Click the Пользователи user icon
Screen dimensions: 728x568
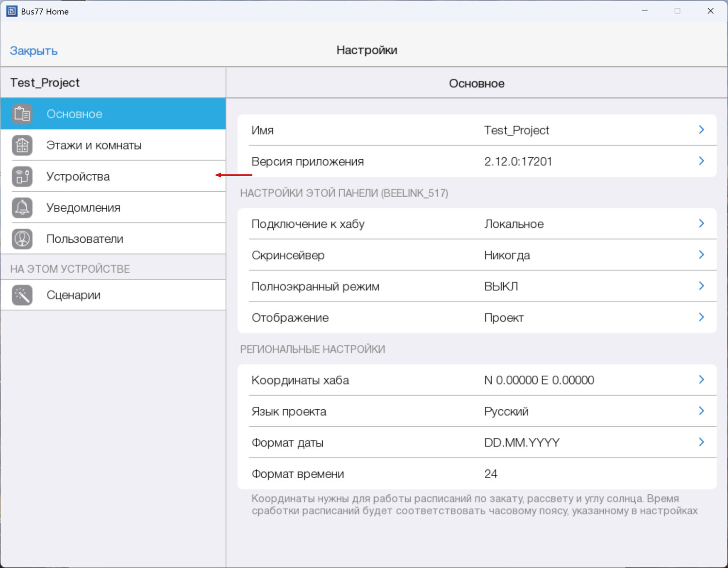[x=22, y=239]
